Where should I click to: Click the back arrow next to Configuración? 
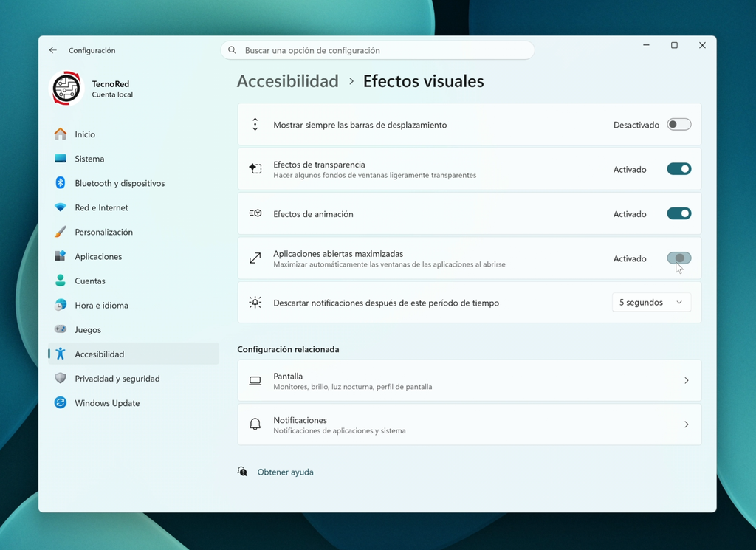pyautogui.click(x=53, y=50)
